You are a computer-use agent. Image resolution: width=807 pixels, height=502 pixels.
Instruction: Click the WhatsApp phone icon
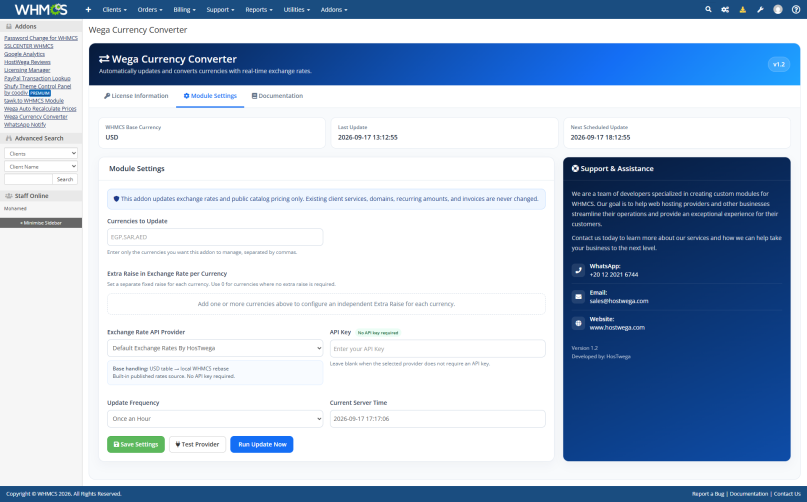pyautogui.click(x=578, y=270)
